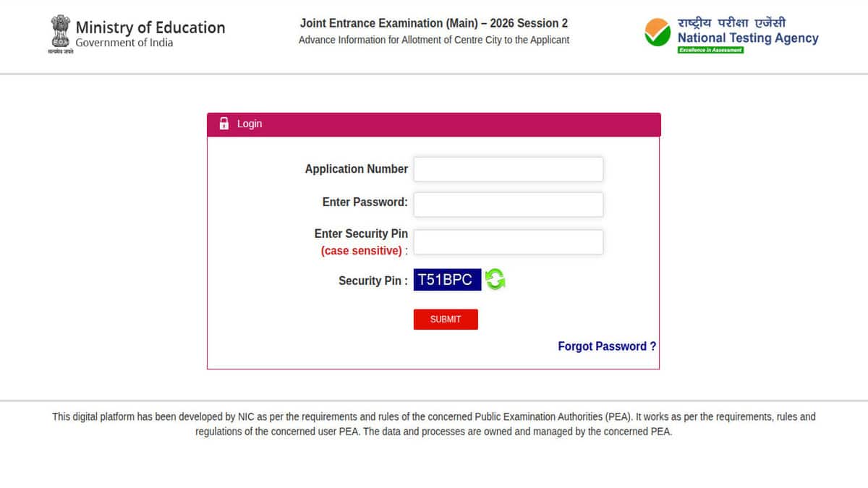Image resolution: width=868 pixels, height=488 pixels.
Task: Click the National Testing Agency text
Action: tap(748, 38)
